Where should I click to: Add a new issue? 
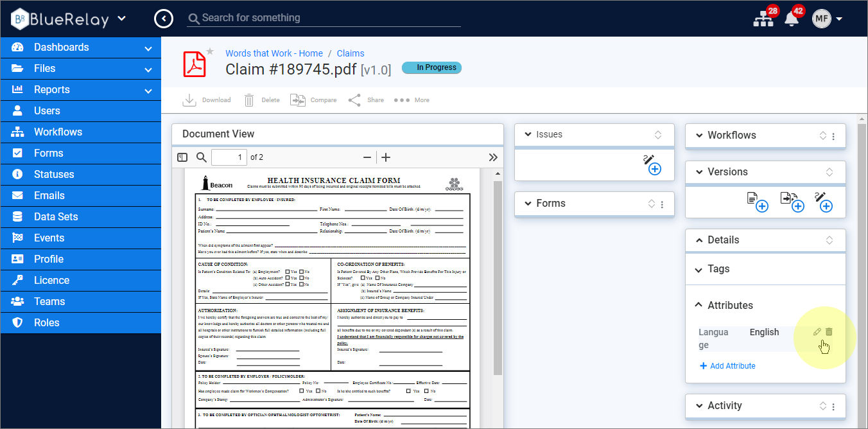pyautogui.click(x=652, y=165)
